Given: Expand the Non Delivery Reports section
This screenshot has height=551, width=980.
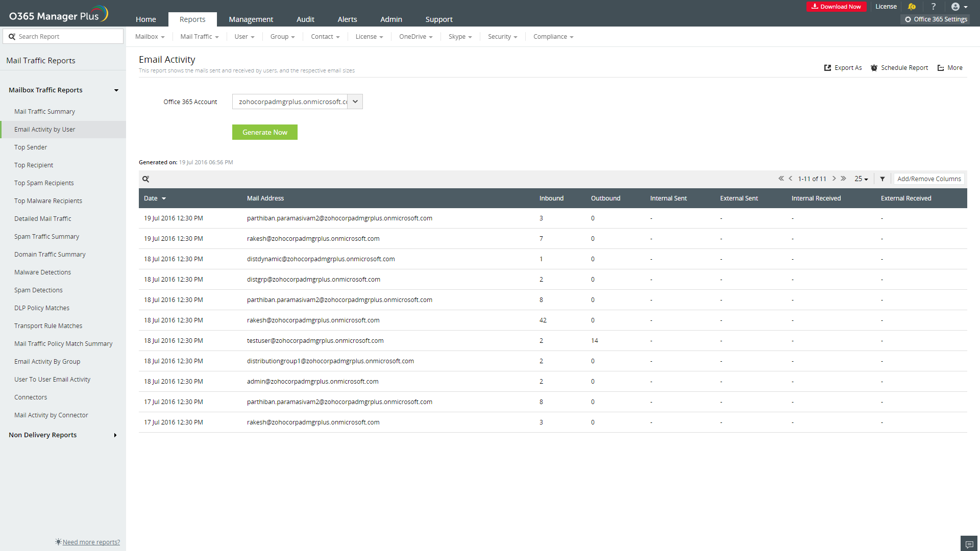Looking at the screenshot, I should 115,435.
